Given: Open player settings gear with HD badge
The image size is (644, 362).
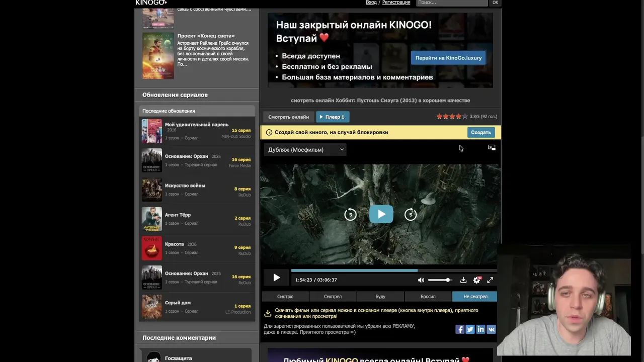Looking at the screenshot, I should [477, 280].
